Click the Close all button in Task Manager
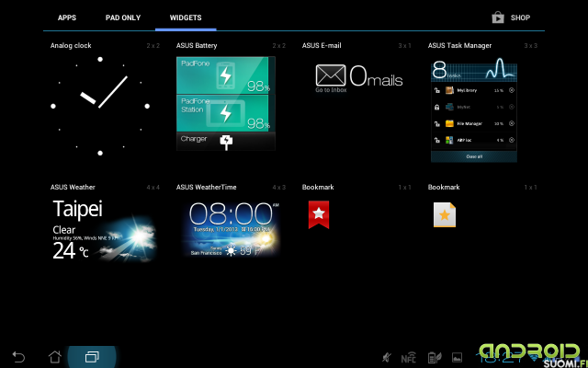Image resolution: width=588 pixels, height=368 pixels. click(x=474, y=156)
